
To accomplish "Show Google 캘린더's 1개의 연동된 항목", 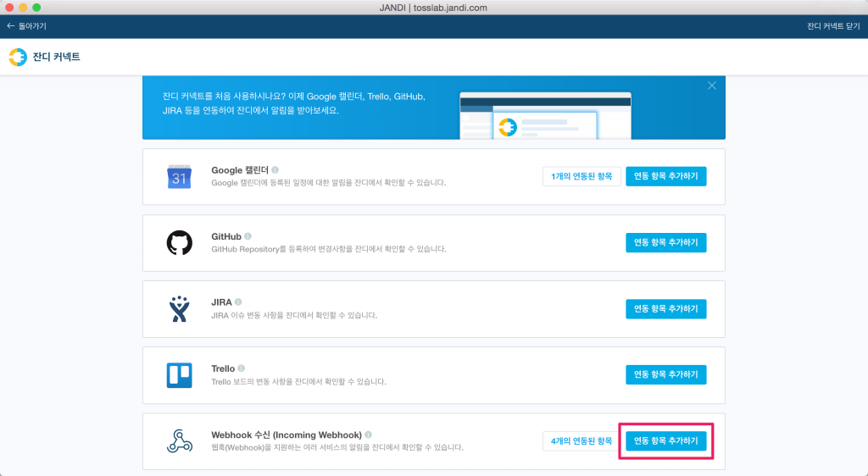I will click(581, 176).
